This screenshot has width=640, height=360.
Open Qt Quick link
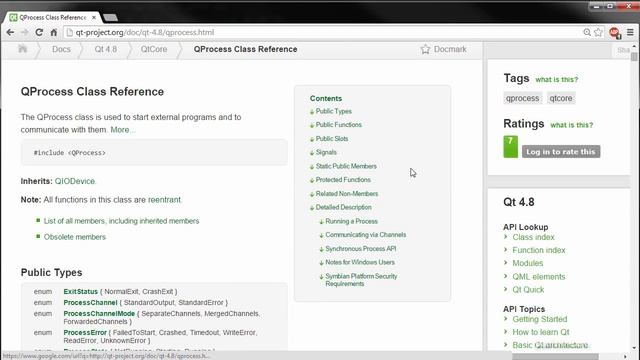[x=528, y=290]
